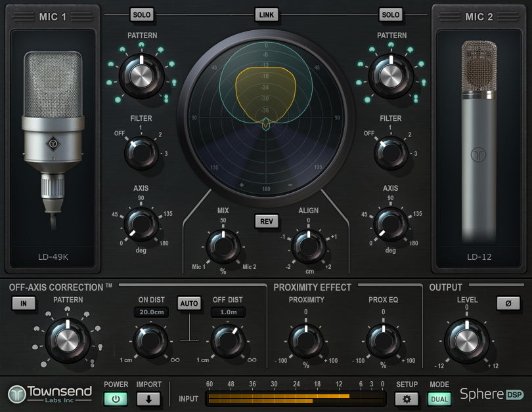The height and width of the screenshot is (412, 532).
Task: Click the polar pattern display
Action: pyautogui.click(x=266, y=117)
